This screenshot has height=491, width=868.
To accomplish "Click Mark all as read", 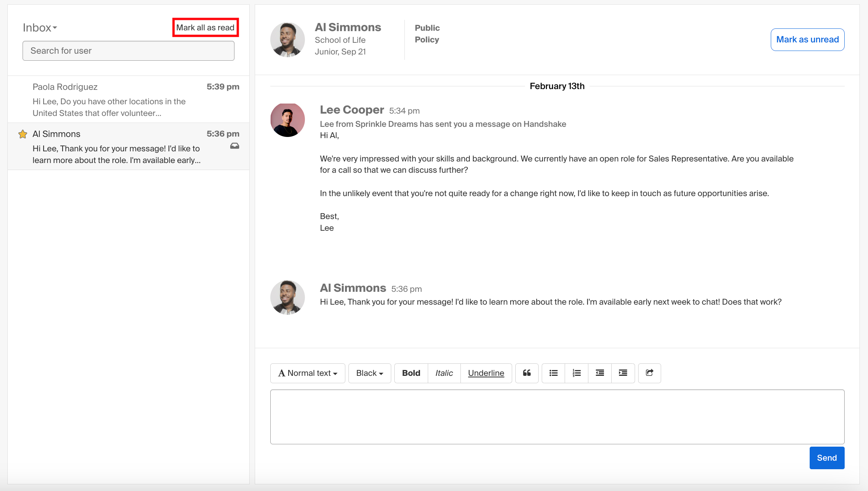I will 205,27.
